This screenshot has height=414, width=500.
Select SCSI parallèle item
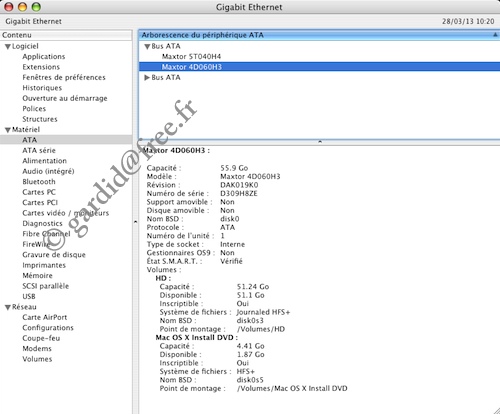coord(45,286)
